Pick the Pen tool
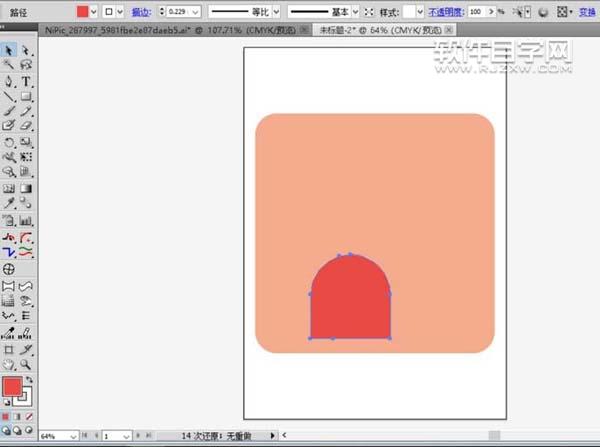Image resolution: width=600 pixels, height=447 pixels. [x=9, y=81]
